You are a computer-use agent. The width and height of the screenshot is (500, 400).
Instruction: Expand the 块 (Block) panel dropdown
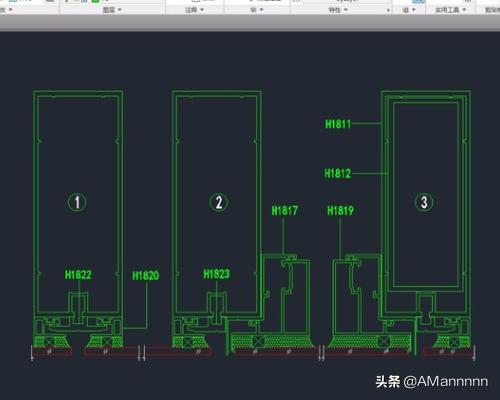click(257, 10)
